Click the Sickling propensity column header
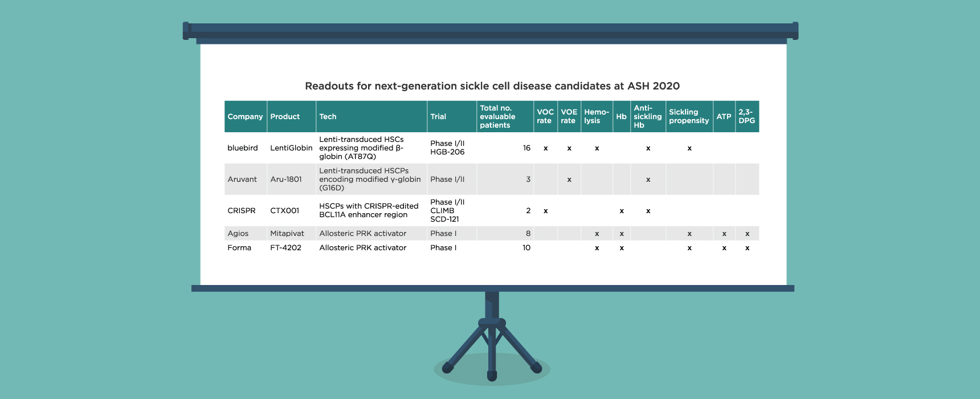 pos(689,116)
